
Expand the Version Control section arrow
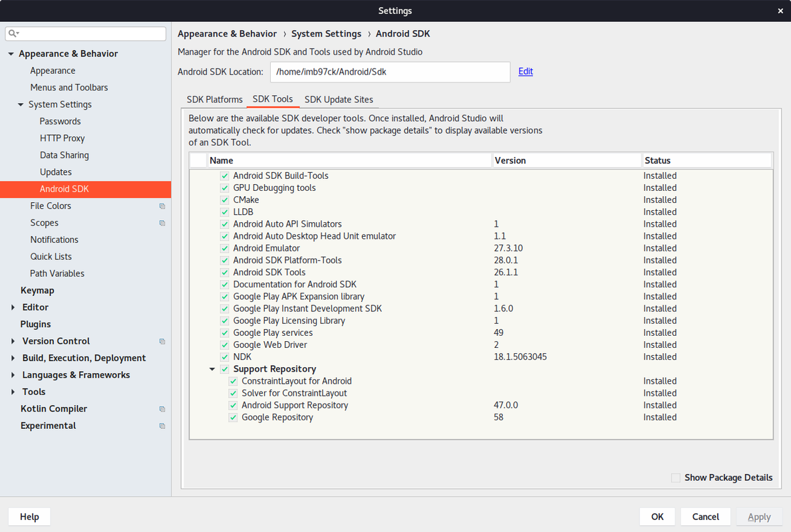[x=13, y=341]
